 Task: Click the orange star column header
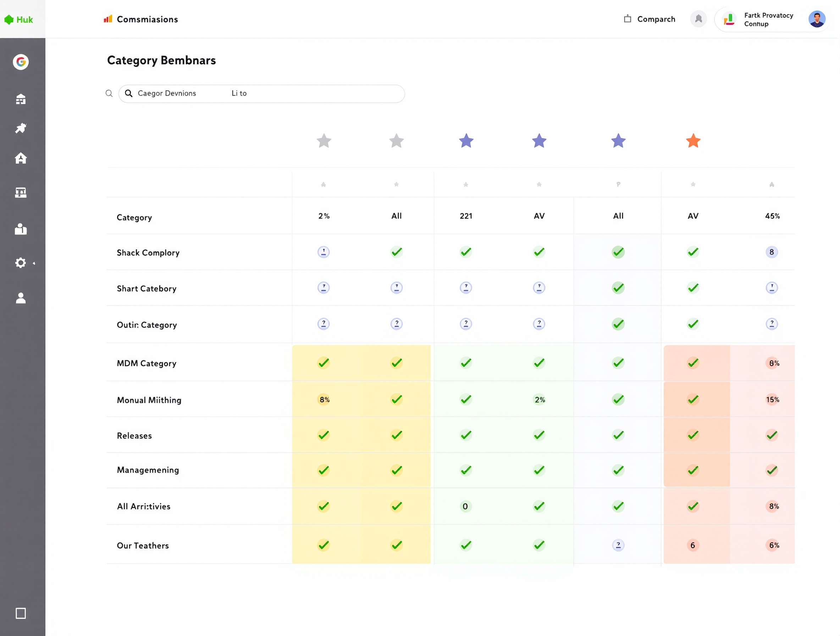(x=693, y=141)
